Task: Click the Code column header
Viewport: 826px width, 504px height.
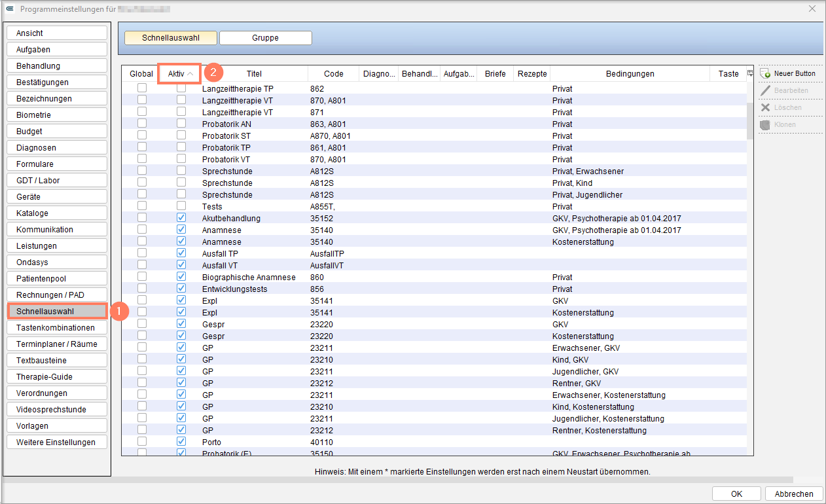Action: [x=333, y=74]
